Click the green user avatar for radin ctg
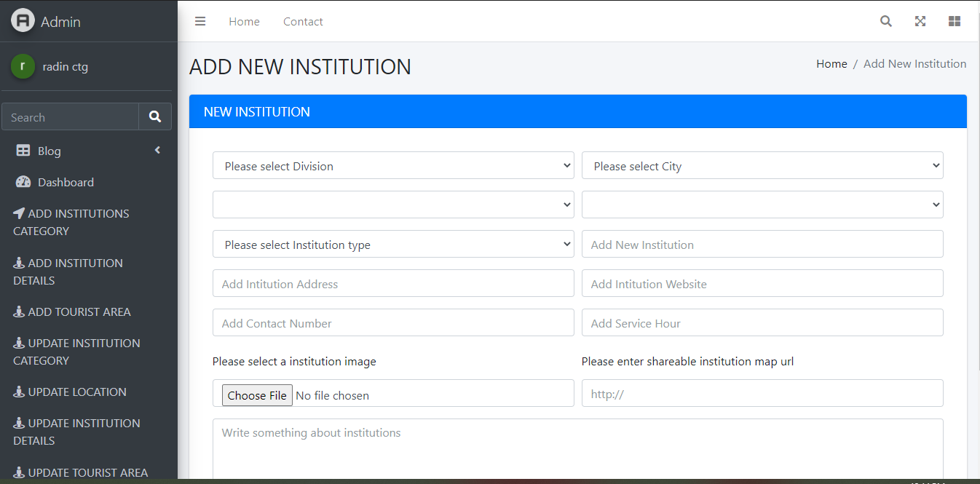Viewport: 980px width, 484px height. pos(23,66)
